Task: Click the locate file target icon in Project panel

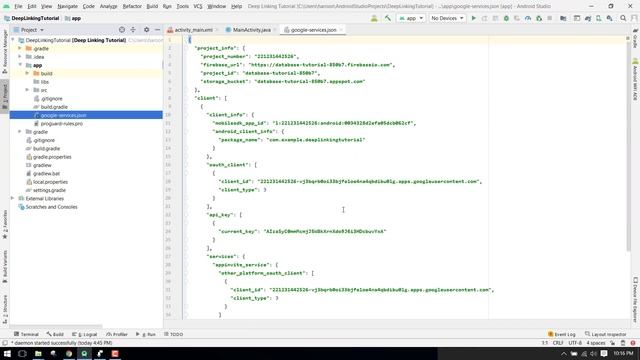Action: click(122, 30)
